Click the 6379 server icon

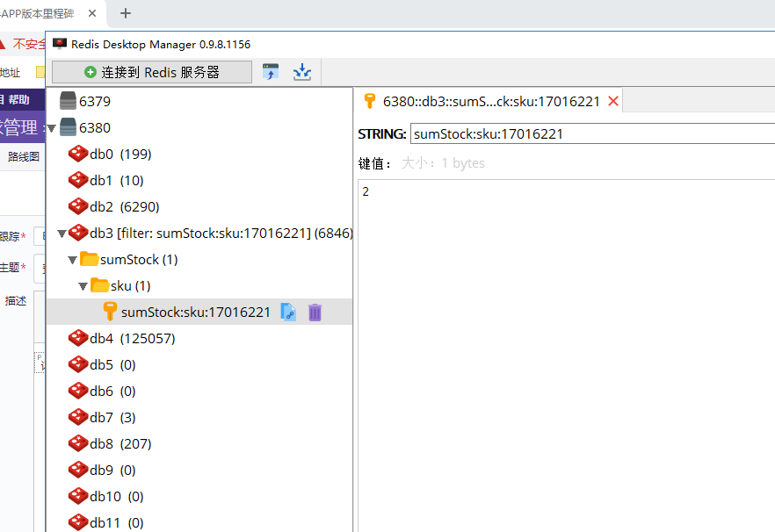(x=69, y=101)
